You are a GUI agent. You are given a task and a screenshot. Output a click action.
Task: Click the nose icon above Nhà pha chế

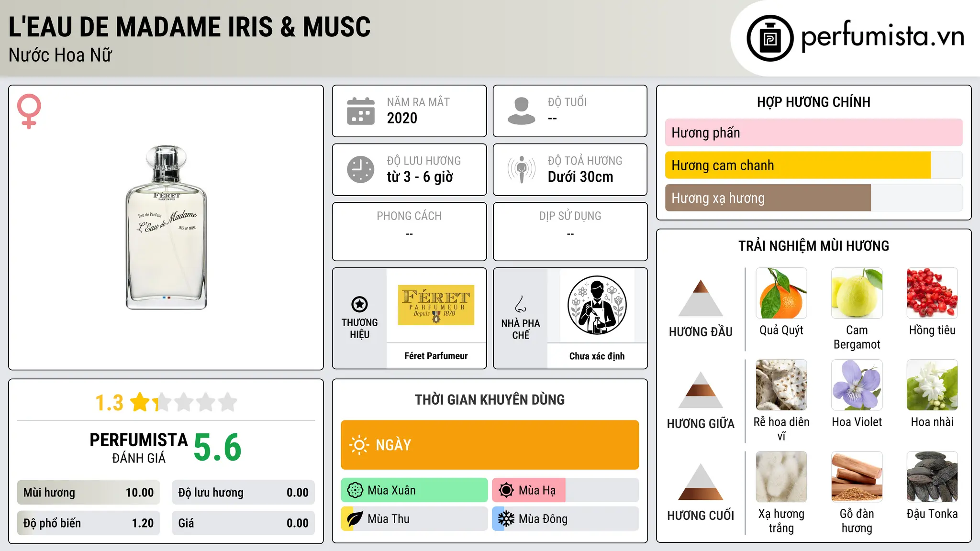(x=521, y=304)
